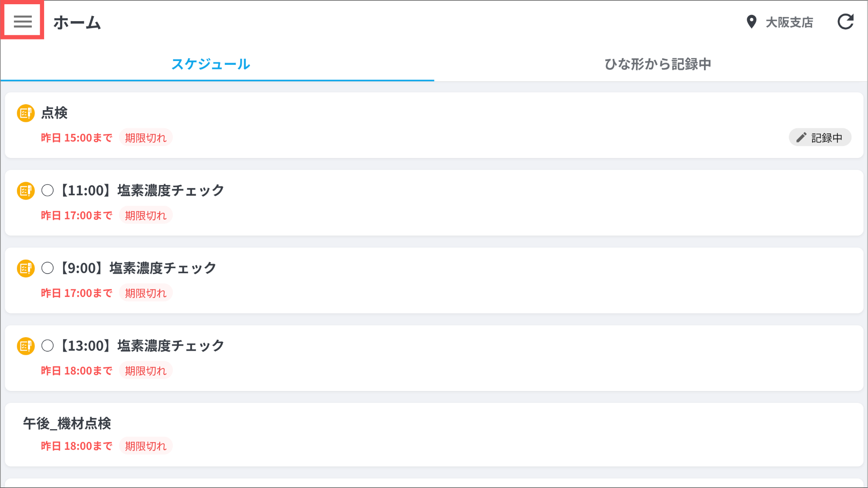
Task: Switch to the ひな形から記録中 tab
Action: (657, 64)
